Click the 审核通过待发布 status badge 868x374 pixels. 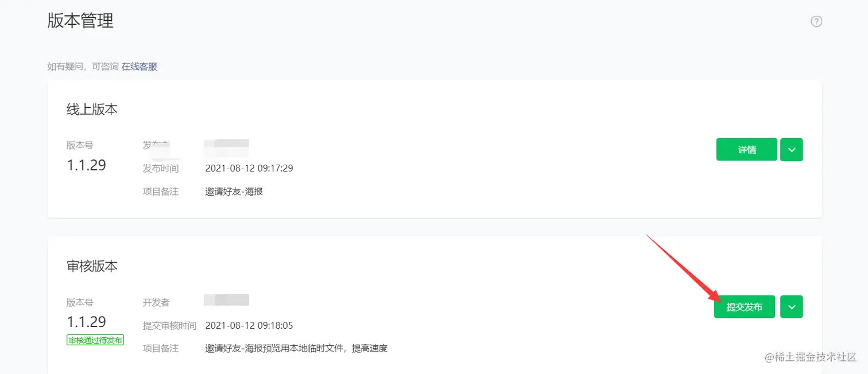pyautogui.click(x=95, y=340)
